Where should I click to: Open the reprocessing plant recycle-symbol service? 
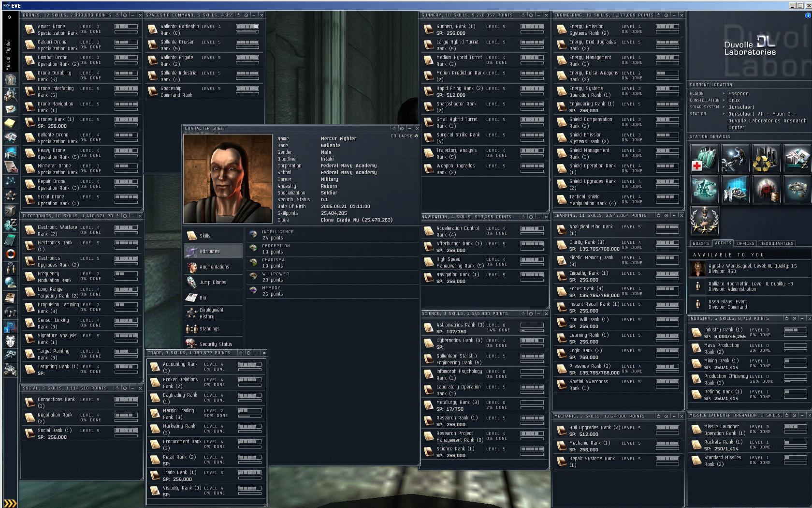[x=766, y=159]
